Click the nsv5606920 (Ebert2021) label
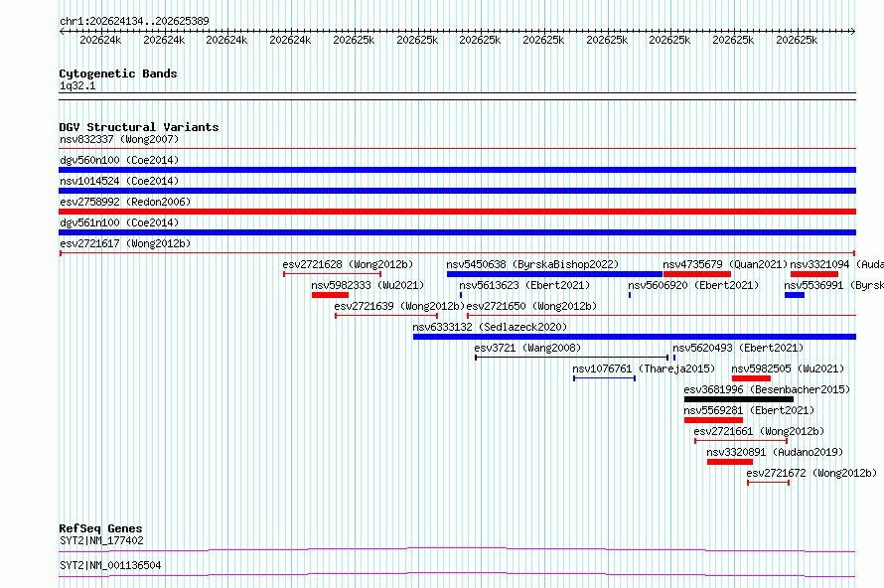The width and height of the screenshot is (884, 588). [x=693, y=285]
